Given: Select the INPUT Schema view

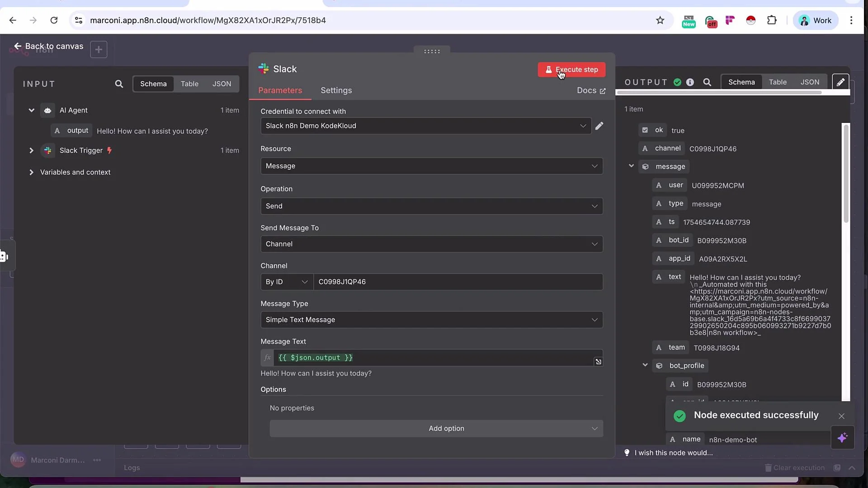Looking at the screenshot, I should click(153, 84).
